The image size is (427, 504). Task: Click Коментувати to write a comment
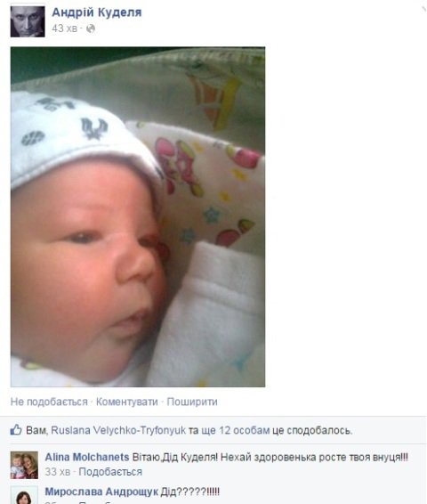[127, 402]
